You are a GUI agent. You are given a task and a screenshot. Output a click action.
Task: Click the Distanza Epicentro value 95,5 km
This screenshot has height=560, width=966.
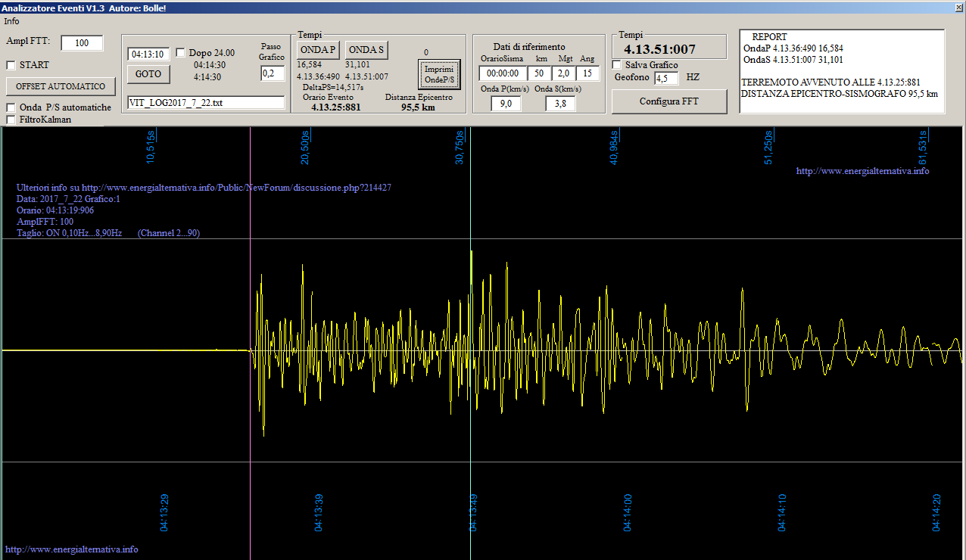419,107
